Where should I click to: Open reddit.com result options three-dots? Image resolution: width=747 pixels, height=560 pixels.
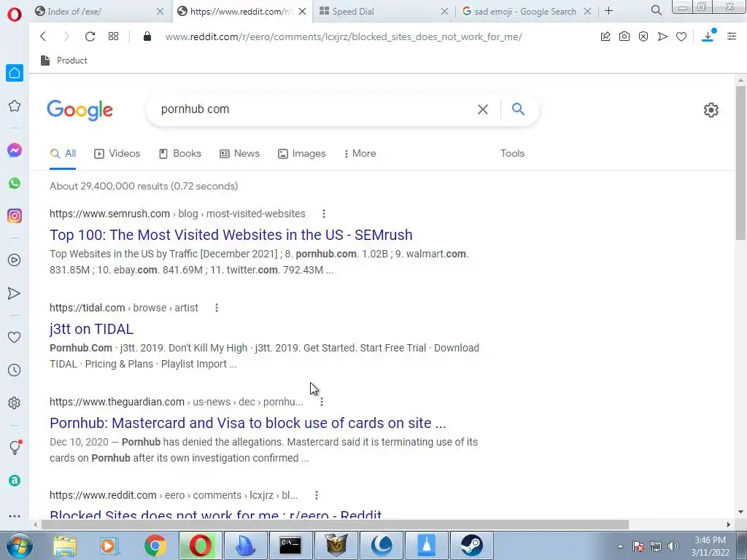[x=317, y=495]
